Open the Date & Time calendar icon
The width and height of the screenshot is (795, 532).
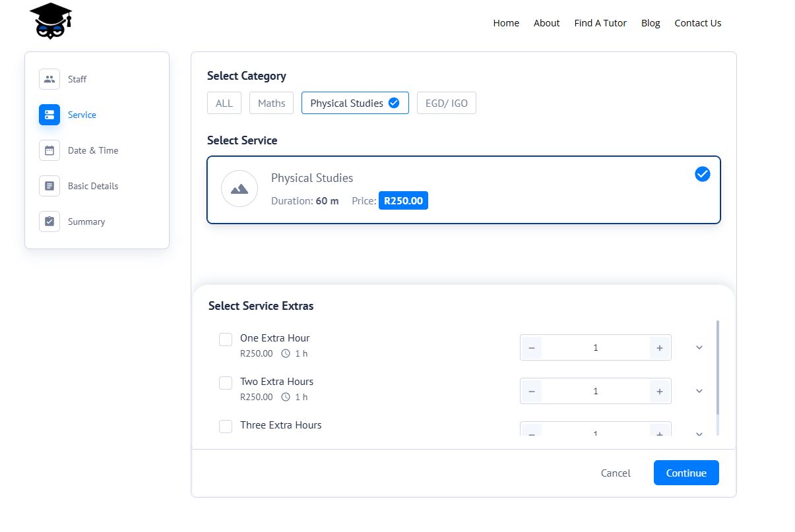pyautogui.click(x=49, y=150)
